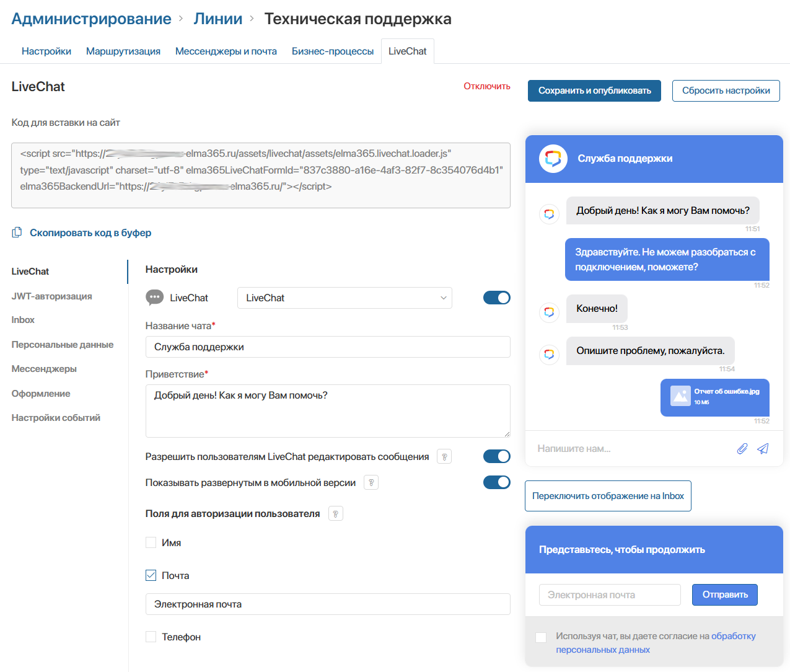Screen dimensions: 790x672
Task: Toggle show expanded in mobile version
Action: [x=497, y=482]
